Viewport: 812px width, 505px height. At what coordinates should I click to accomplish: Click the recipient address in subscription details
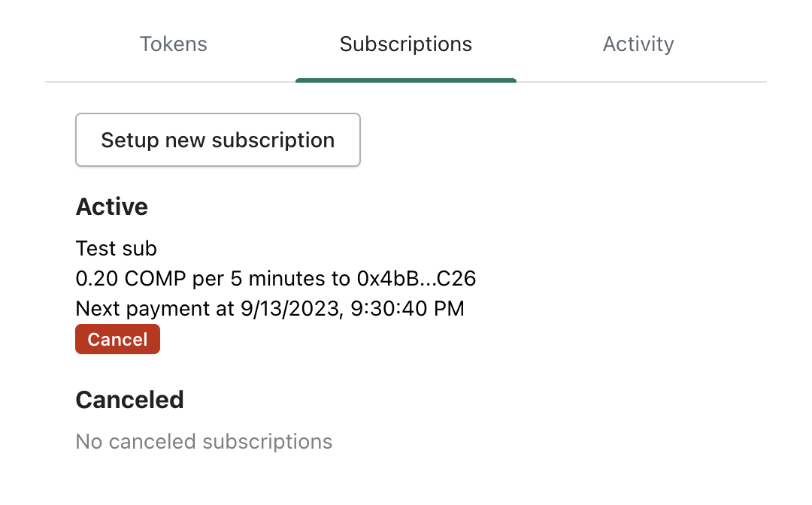point(419,278)
